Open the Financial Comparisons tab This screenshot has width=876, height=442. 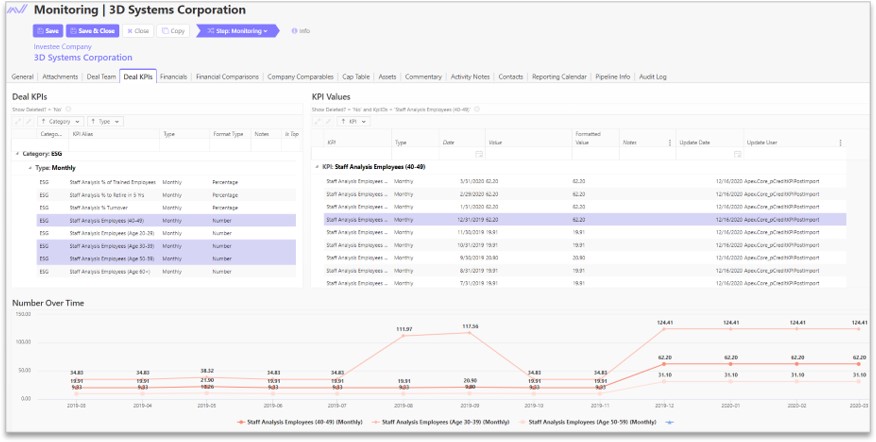[x=227, y=77]
